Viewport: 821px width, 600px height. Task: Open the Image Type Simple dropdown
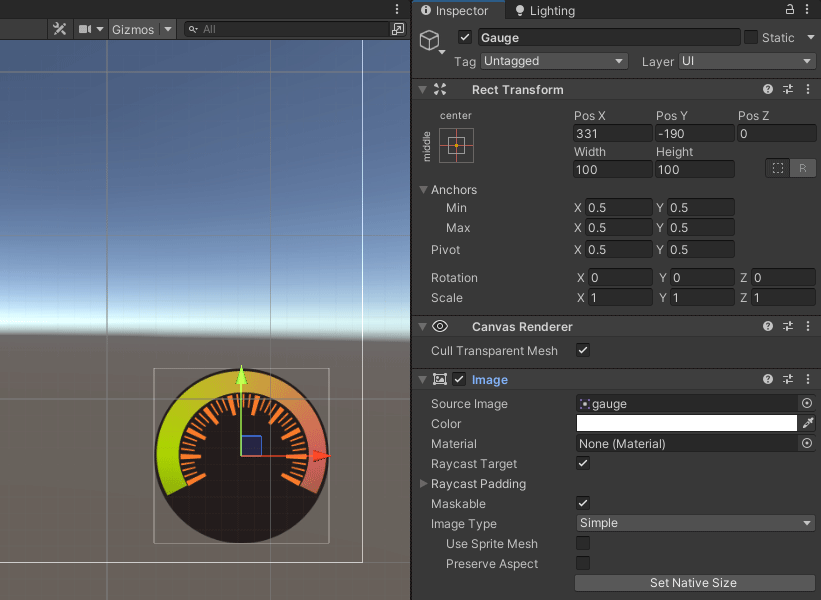[694, 523]
